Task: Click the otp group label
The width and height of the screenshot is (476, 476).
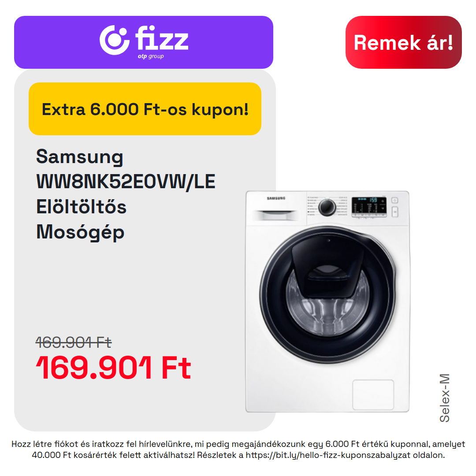Action: click(x=151, y=56)
